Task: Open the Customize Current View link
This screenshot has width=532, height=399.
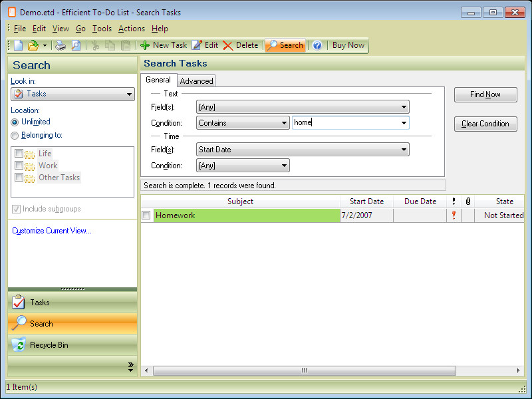Action: (52, 231)
